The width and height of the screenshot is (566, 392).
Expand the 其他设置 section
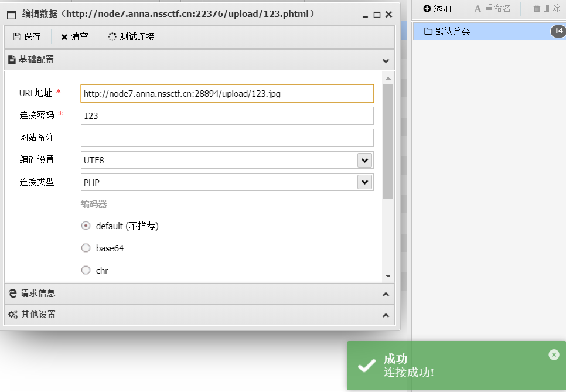click(386, 315)
